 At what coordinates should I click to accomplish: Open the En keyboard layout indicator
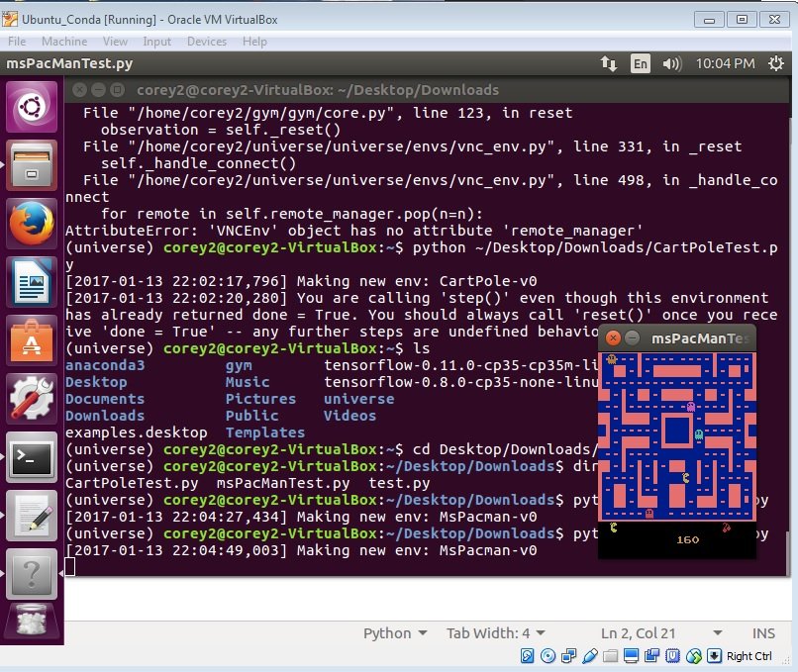coord(641,63)
